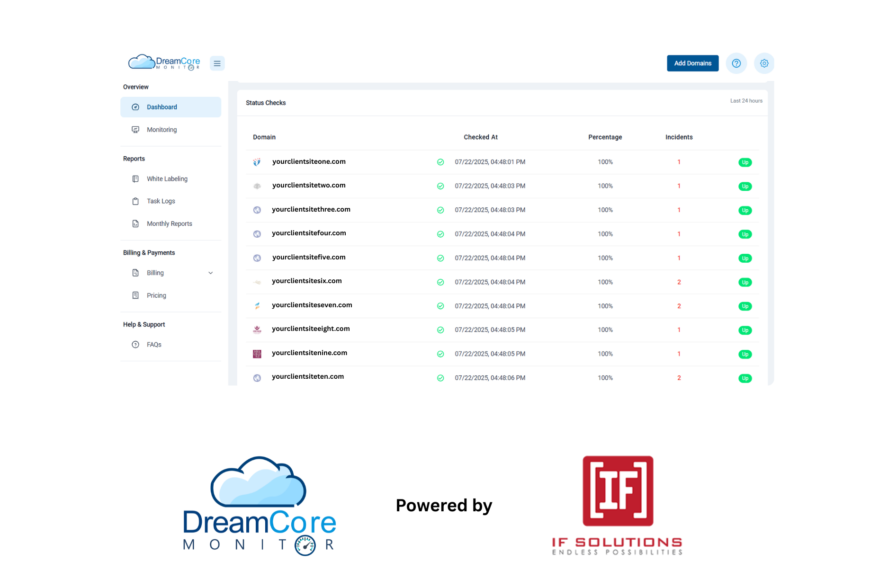Click incident count 2 for yourclientsiteseven.com
This screenshot has width=888, height=588.
pos(679,306)
